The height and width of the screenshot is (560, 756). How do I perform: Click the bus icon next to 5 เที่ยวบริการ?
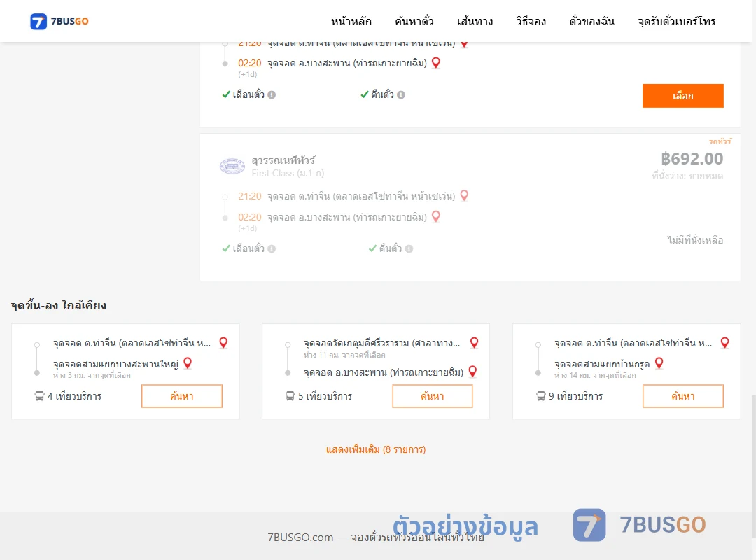290,396
